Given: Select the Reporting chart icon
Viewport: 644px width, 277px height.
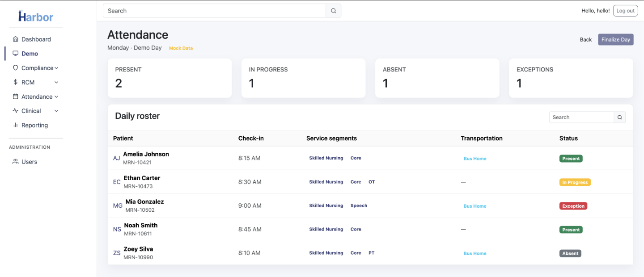Looking at the screenshot, I should pyautogui.click(x=15, y=125).
